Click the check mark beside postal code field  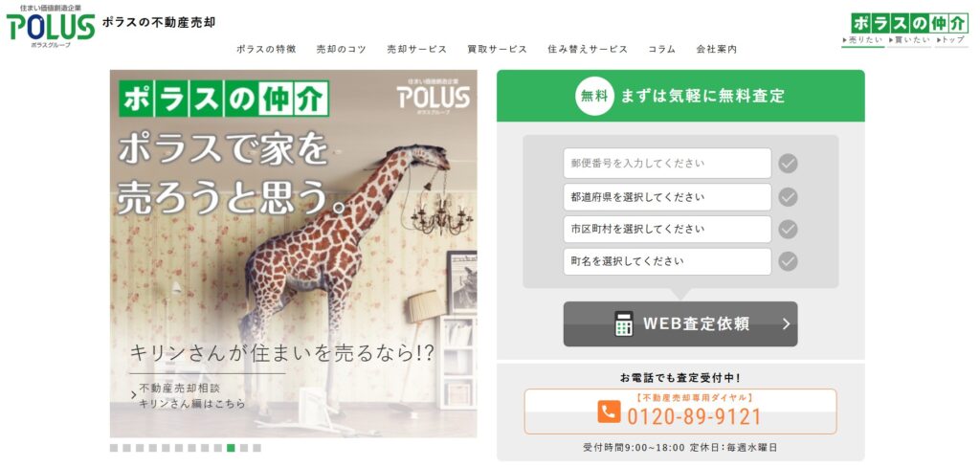click(x=788, y=164)
